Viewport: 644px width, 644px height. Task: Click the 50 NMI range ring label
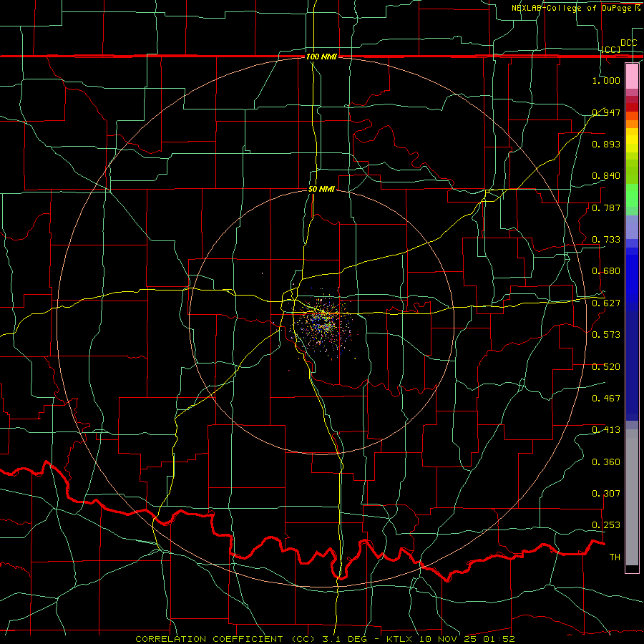click(321, 189)
